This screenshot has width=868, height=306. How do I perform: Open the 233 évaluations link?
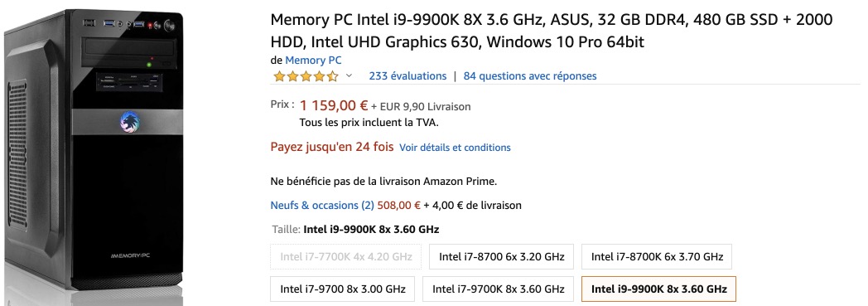coord(407,76)
